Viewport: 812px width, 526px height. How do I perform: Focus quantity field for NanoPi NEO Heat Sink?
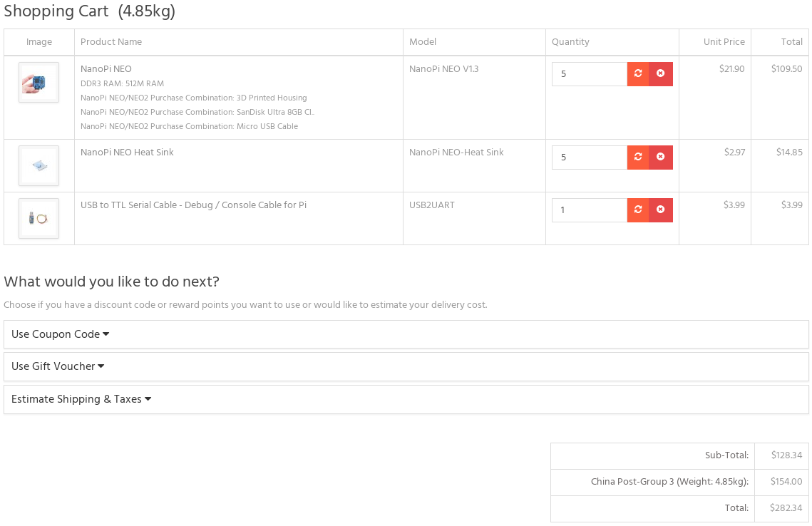point(590,158)
